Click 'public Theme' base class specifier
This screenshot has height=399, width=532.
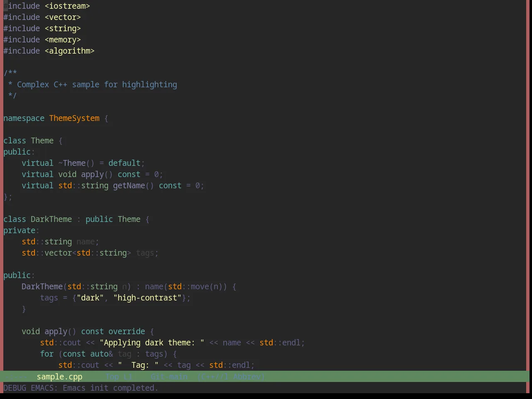[113, 219]
